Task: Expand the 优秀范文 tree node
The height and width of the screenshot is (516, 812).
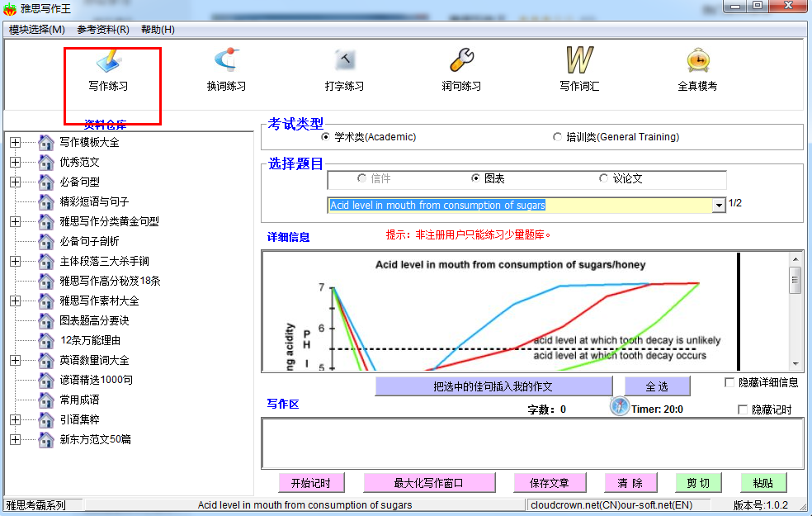Action: [x=15, y=162]
